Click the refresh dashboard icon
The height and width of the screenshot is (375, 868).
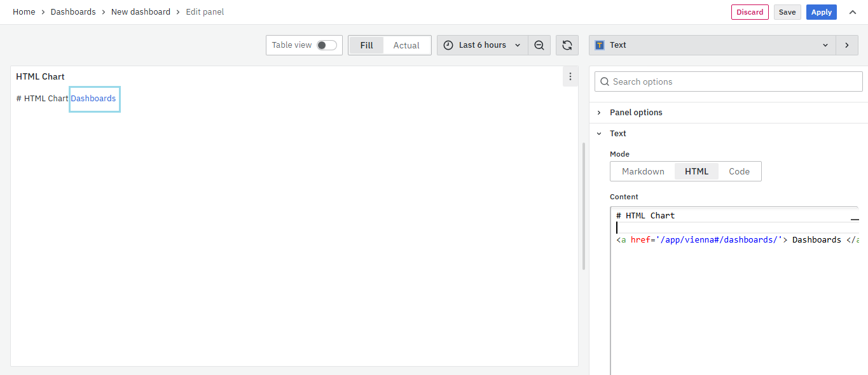point(567,45)
